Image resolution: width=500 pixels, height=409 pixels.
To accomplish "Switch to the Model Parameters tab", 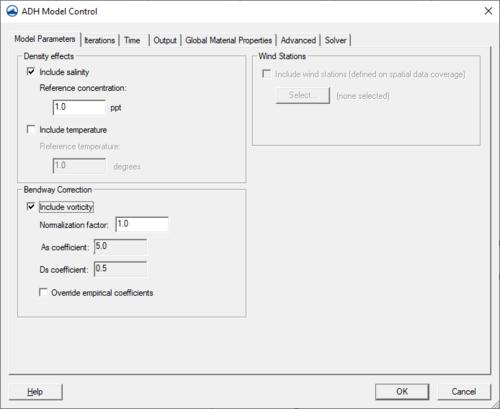I will (x=45, y=39).
